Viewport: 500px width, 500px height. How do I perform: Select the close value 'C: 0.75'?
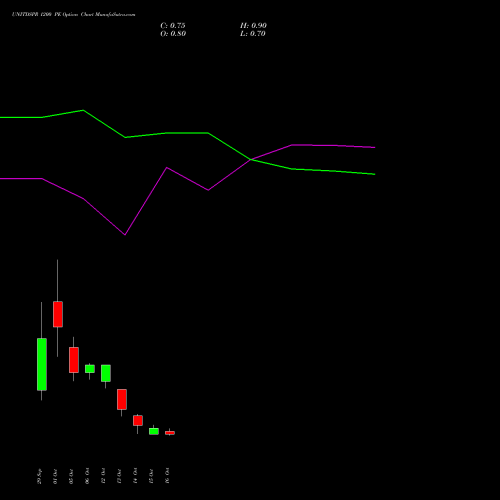(173, 26)
